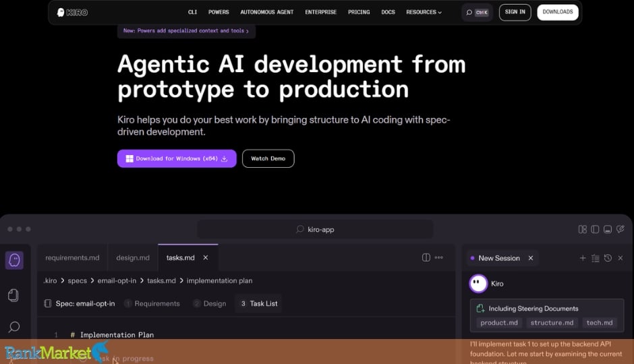Open the Powers menu item
Viewport: 634px width, 364px height.
click(219, 12)
